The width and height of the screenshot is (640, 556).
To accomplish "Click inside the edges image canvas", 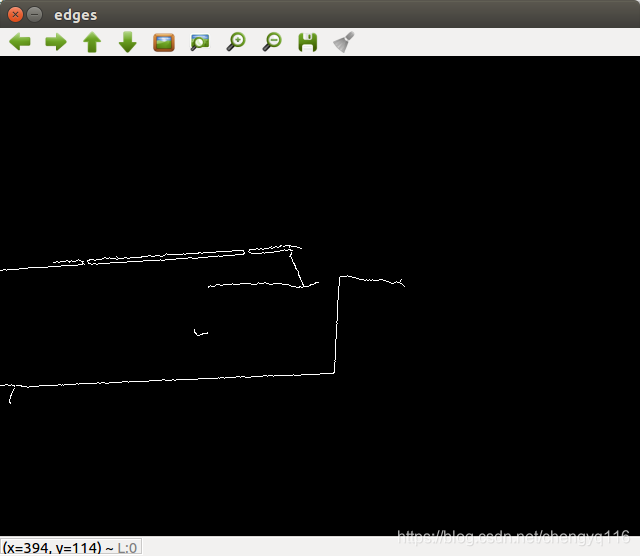I will tap(320, 296).
